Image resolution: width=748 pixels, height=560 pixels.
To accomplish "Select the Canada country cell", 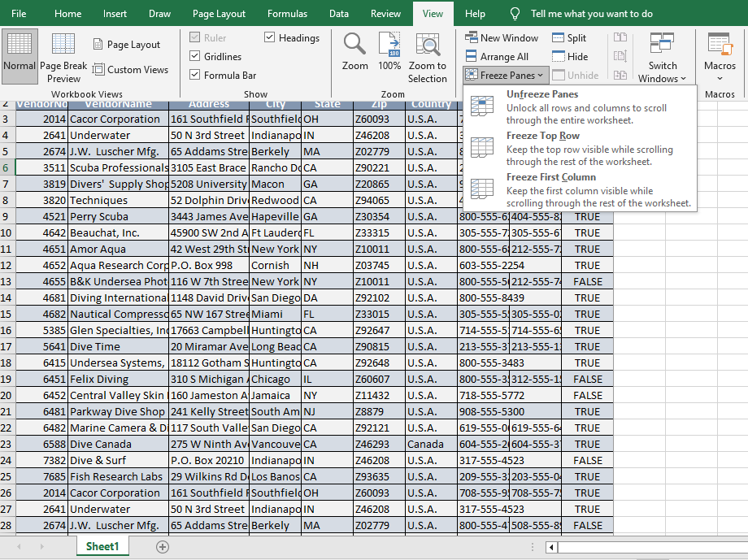I will click(x=431, y=444).
